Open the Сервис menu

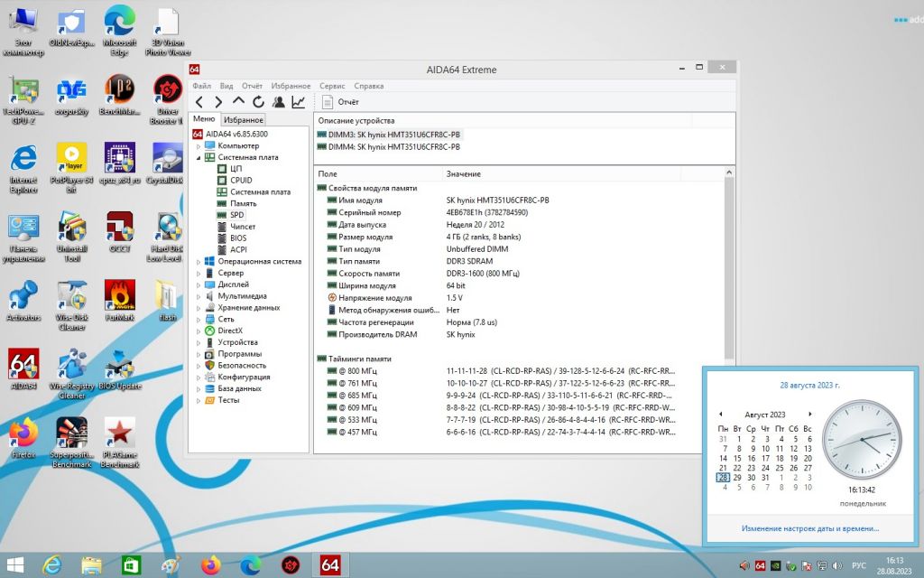point(332,86)
